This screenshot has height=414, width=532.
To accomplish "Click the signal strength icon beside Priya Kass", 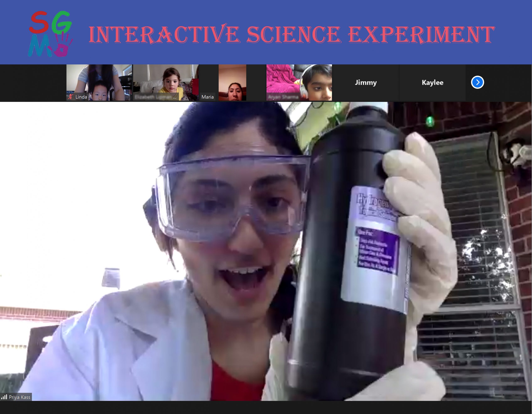I will (4, 397).
